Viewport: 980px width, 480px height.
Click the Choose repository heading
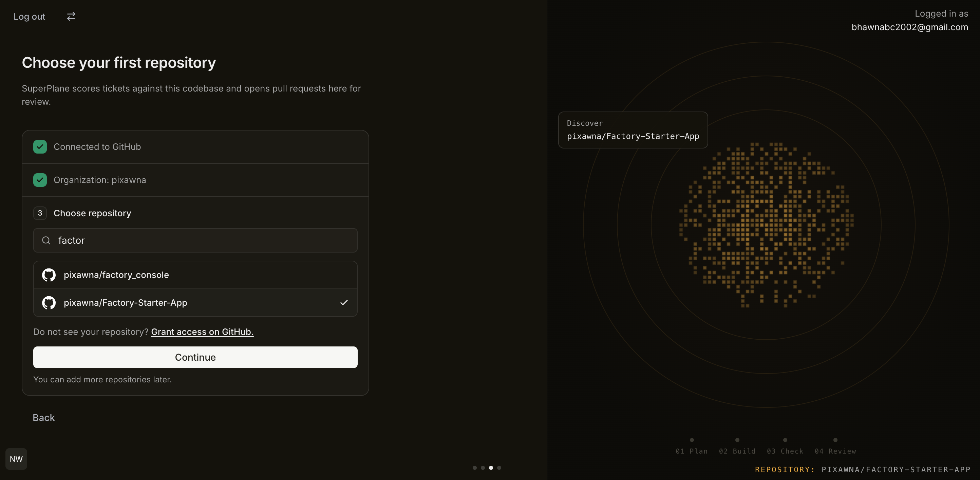tap(92, 213)
